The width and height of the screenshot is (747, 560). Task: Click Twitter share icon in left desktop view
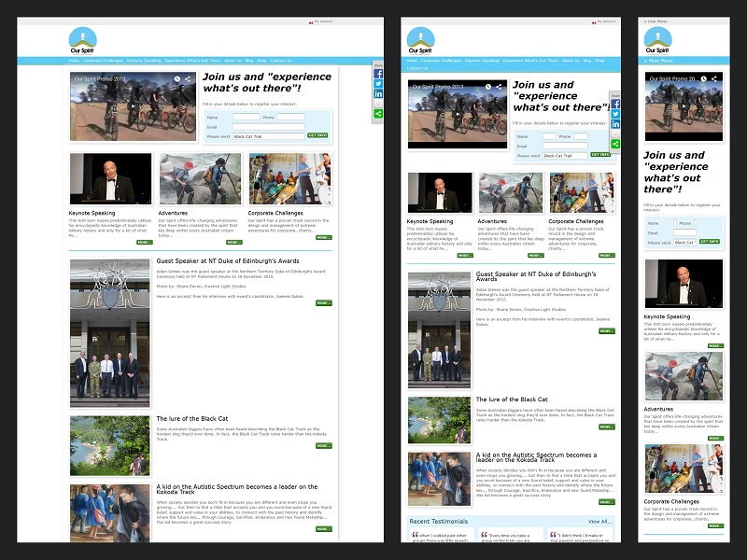(x=378, y=83)
